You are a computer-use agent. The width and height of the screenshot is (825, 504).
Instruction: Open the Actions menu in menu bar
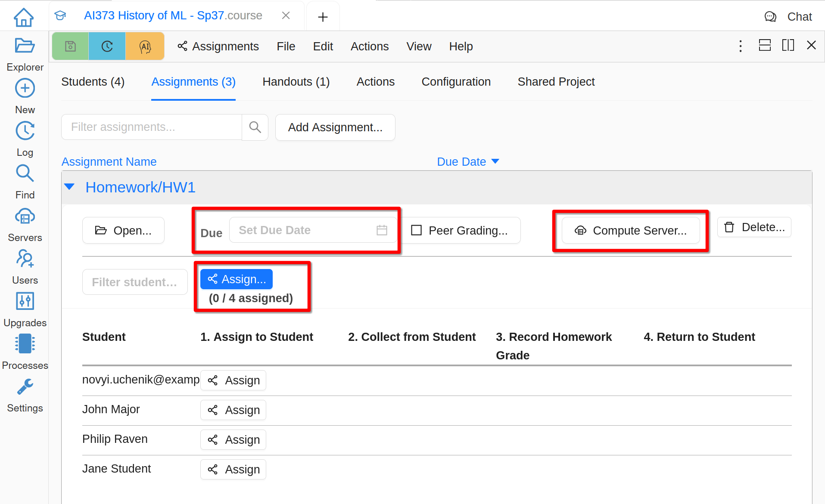point(369,46)
